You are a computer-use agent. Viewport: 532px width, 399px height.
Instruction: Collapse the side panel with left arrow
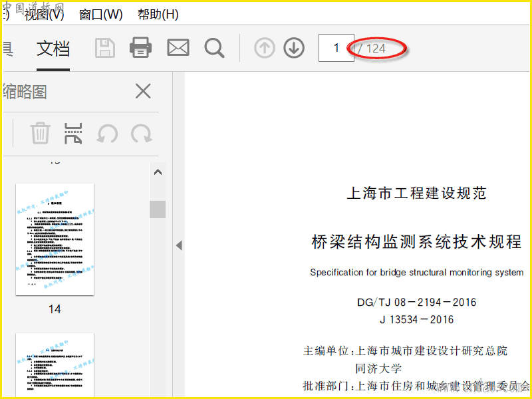pyautogui.click(x=179, y=245)
